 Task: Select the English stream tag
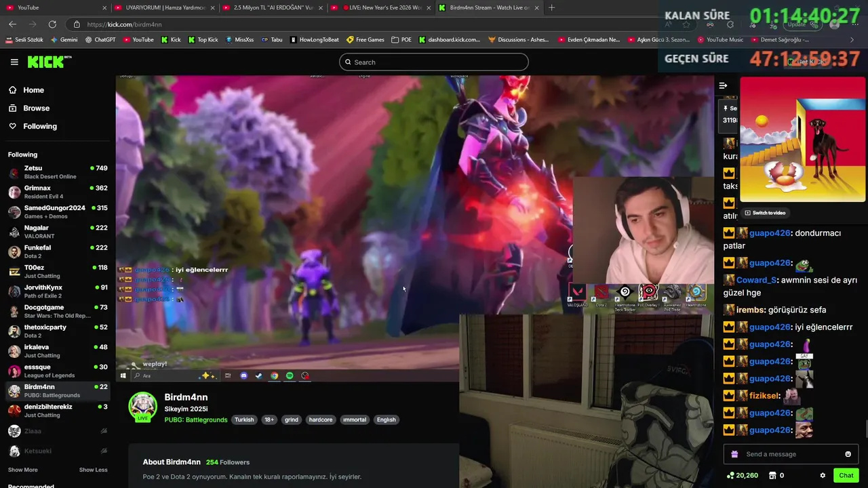tap(387, 420)
